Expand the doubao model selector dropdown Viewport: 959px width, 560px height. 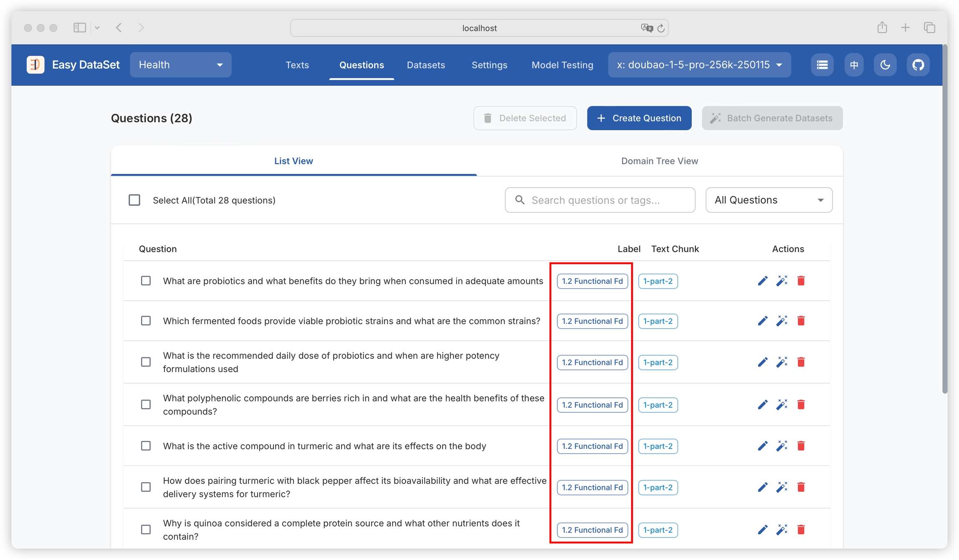(699, 65)
